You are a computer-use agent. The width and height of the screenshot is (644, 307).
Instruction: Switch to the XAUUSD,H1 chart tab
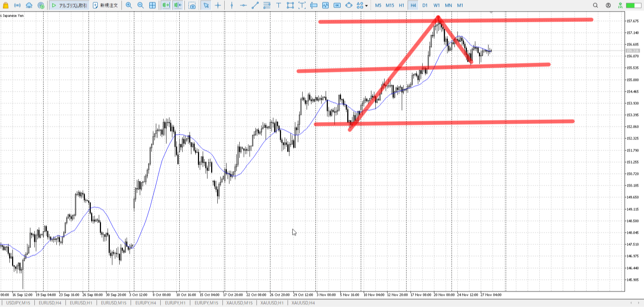[272, 303]
